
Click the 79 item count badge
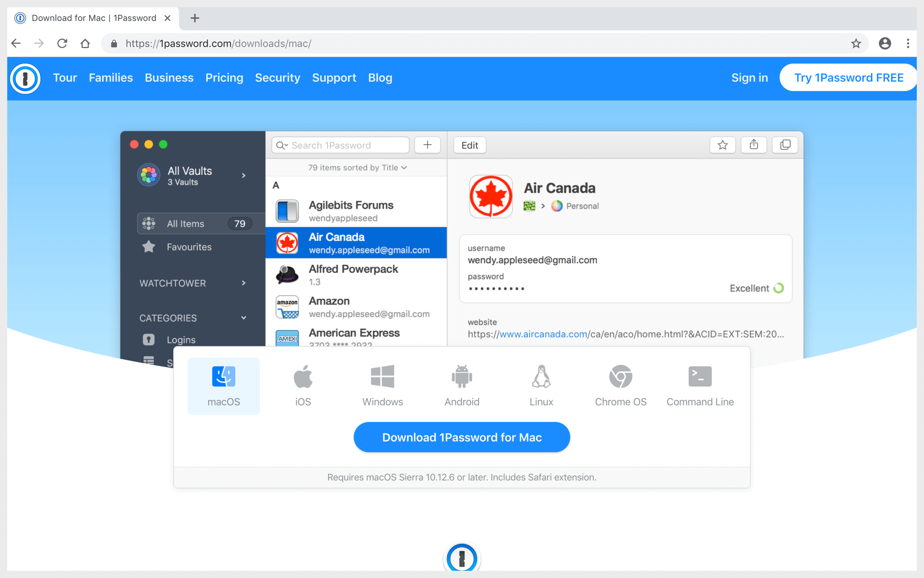coord(240,224)
